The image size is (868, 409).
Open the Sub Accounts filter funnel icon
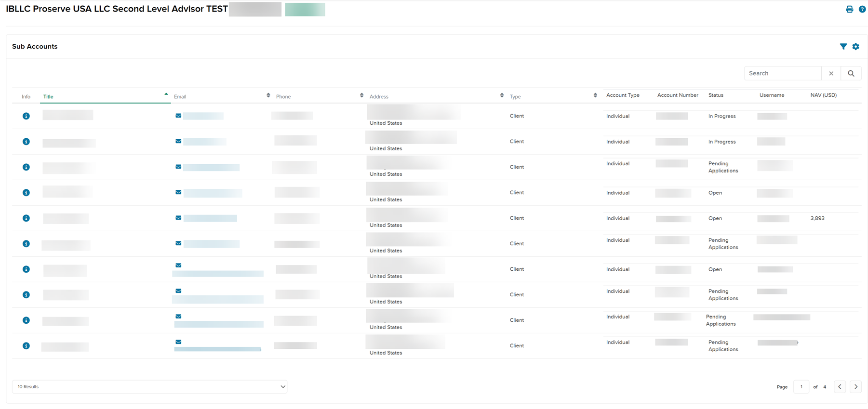843,47
